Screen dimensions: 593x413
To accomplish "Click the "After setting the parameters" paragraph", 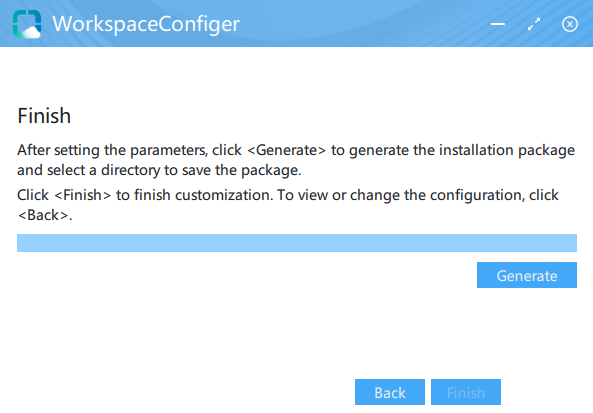I will pyautogui.click(x=296, y=160).
